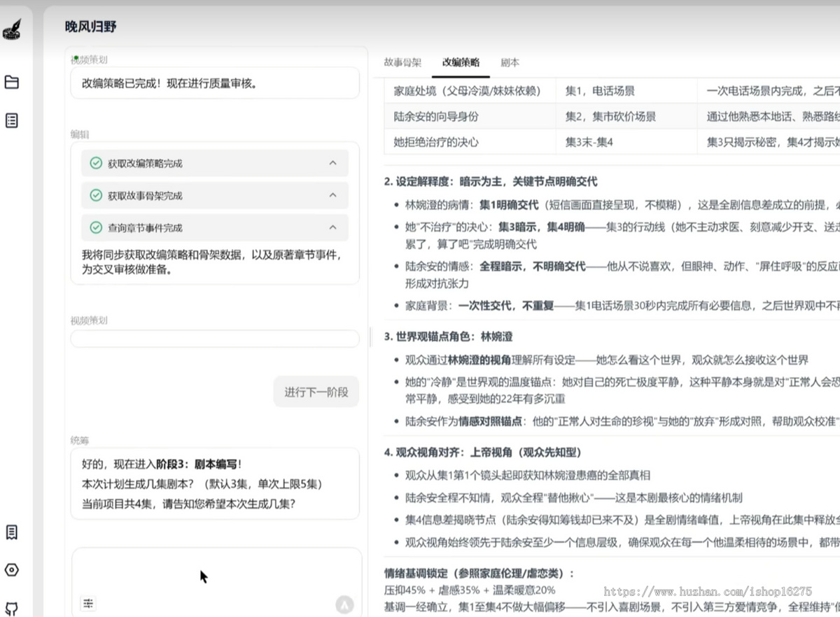The width and height of the screenshot is (840, 617).
Task: Click the bullet starting 林婉澄的病情：集1明确交代
Action: (622, 205)
